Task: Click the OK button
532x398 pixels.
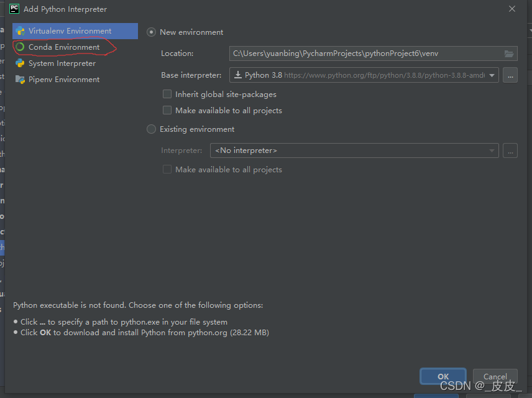Action: (x=443, y=376)
